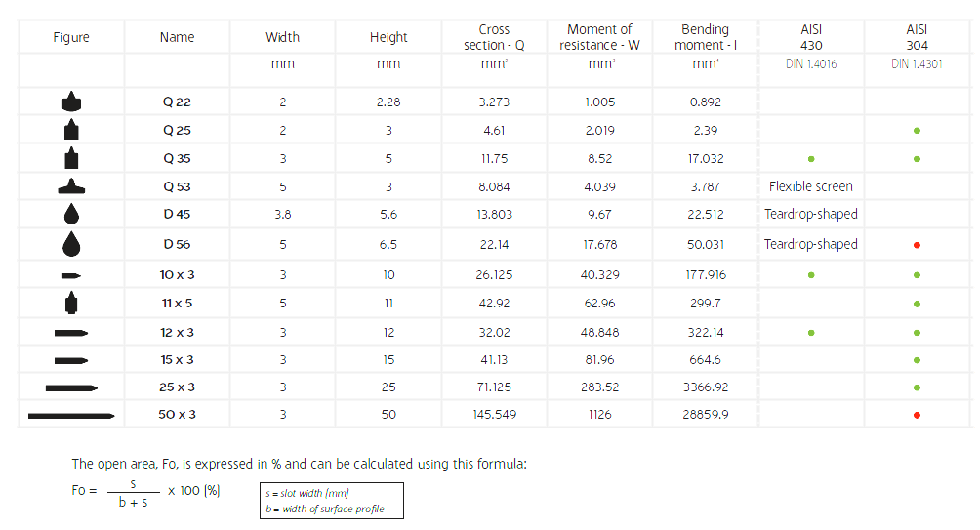
Task: Click the Figure column header
Action: tap(71, 37)
